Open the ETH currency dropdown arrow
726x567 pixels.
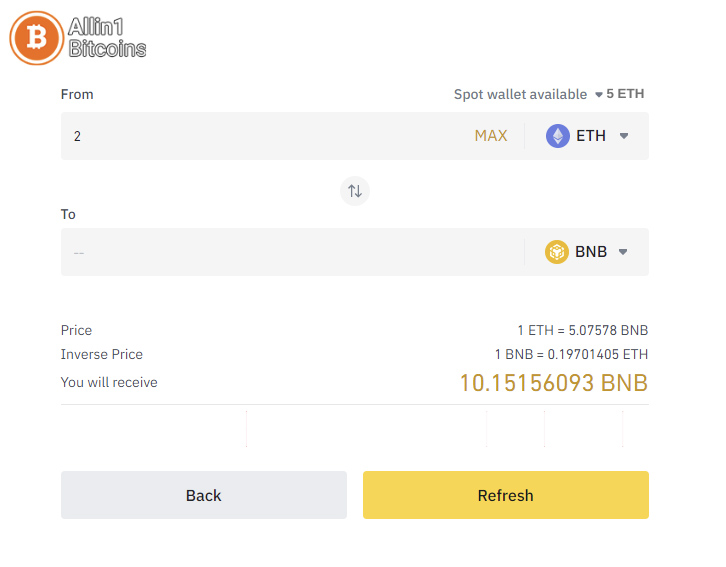(x=624, y=136)
